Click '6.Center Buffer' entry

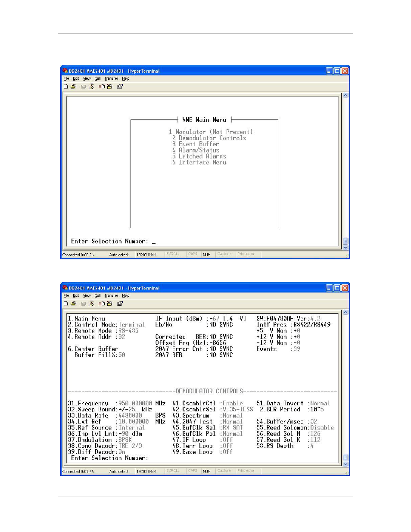[x=93, y=348]
